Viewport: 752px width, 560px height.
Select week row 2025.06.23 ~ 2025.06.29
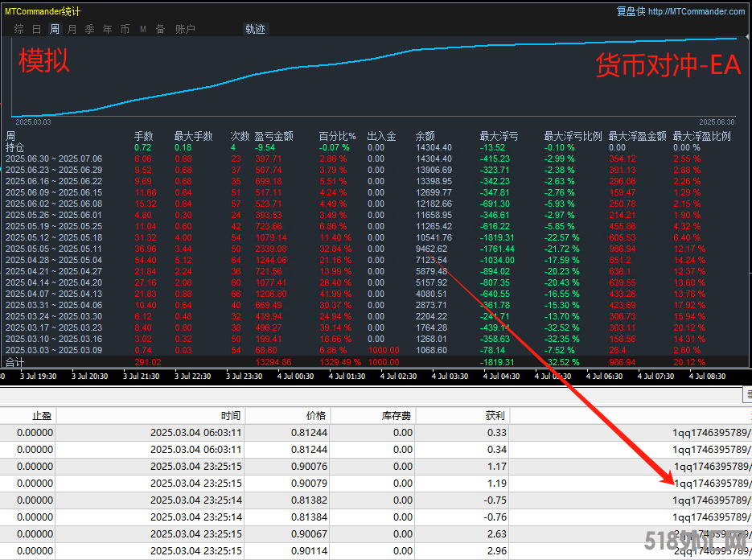[x=374, y=170]
